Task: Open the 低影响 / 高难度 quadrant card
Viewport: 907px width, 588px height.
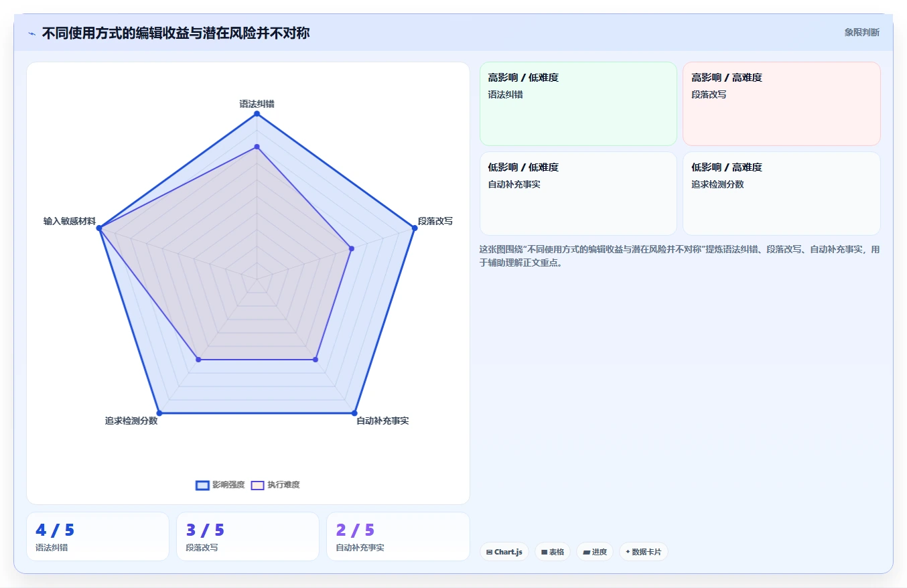Action: 782,194
